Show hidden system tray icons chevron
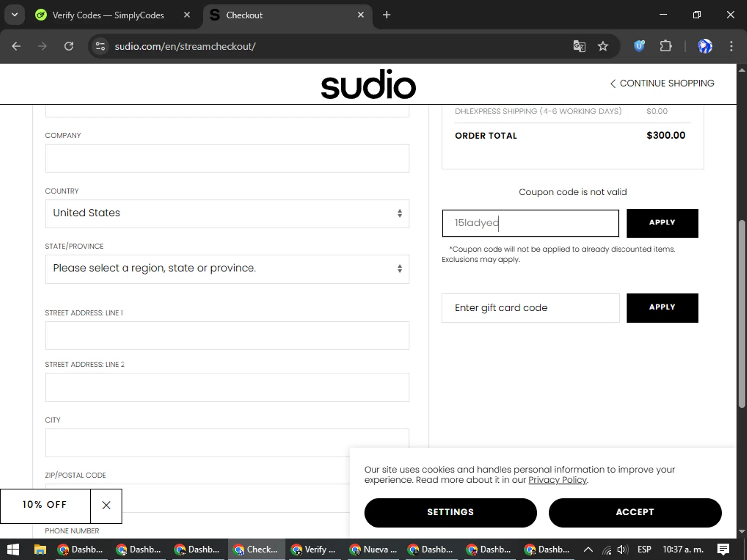Viewport: 747px width, 560px height. click(588, 549)
